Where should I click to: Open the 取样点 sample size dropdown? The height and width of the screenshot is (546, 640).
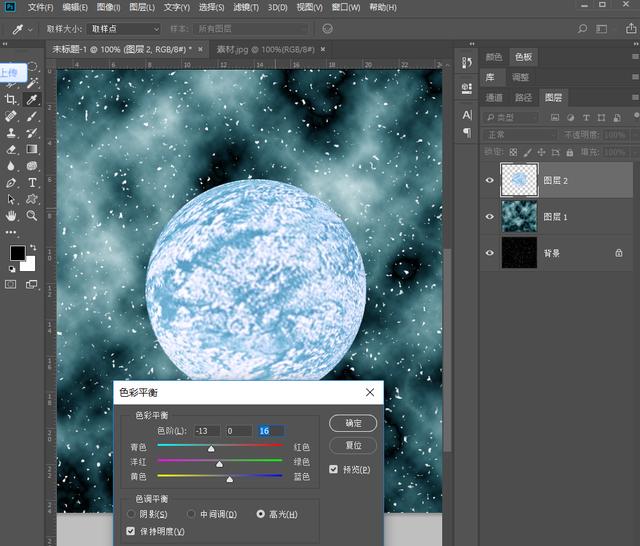click(x=123, y=29)
